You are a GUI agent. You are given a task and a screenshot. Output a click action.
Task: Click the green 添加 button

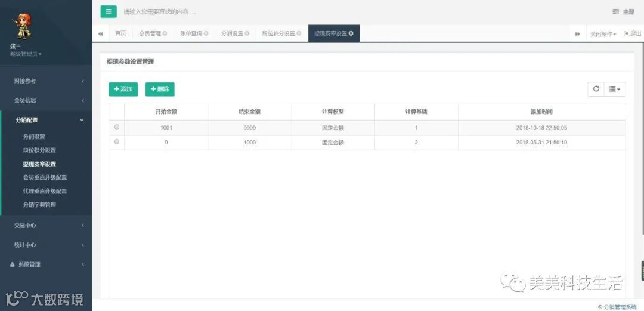point(123,90)
